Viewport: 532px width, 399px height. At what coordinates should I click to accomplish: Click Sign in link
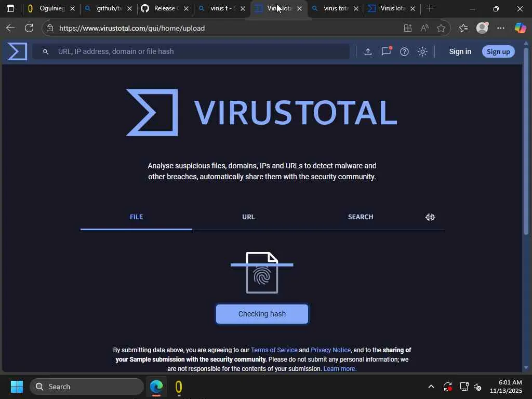click(x=460, y=51)
